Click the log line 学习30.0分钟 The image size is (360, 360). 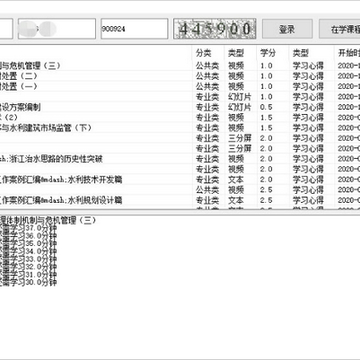click(28, 282)
